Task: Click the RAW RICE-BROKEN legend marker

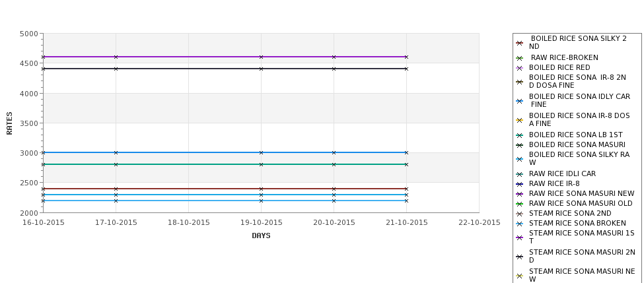Action: 520,58
